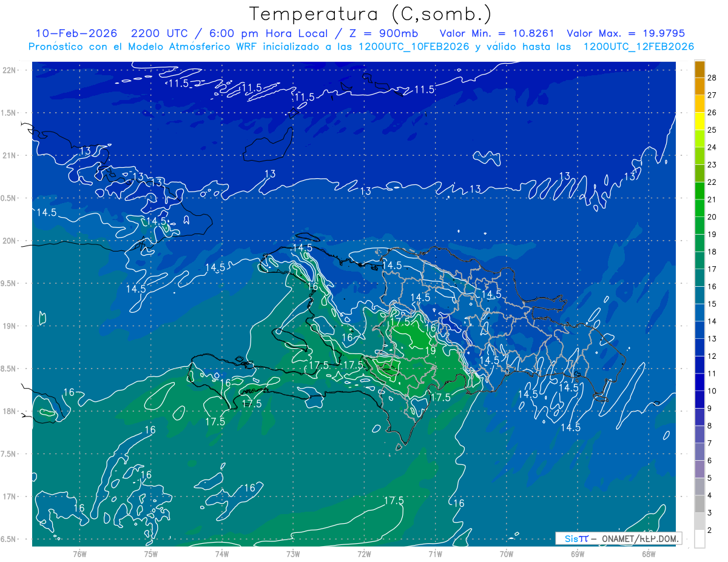This screenshot has height=562, width=728.
Task: Pick the white swatch below the 2 label
Action: 699,539
